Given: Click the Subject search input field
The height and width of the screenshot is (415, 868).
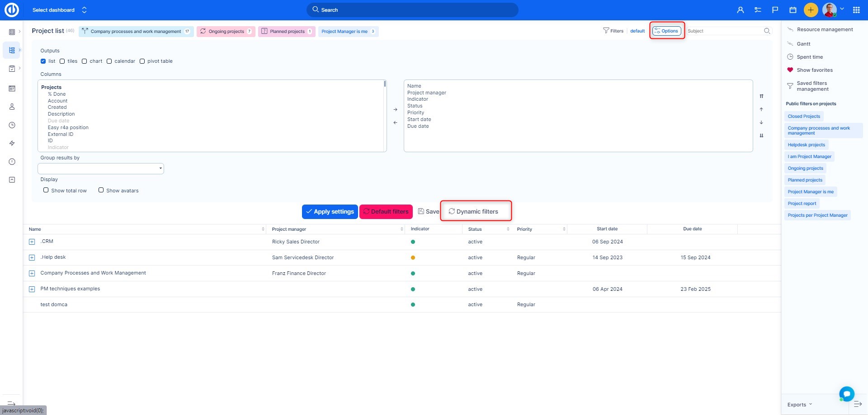Looking at the screenshot, I should tap(723, 31).
